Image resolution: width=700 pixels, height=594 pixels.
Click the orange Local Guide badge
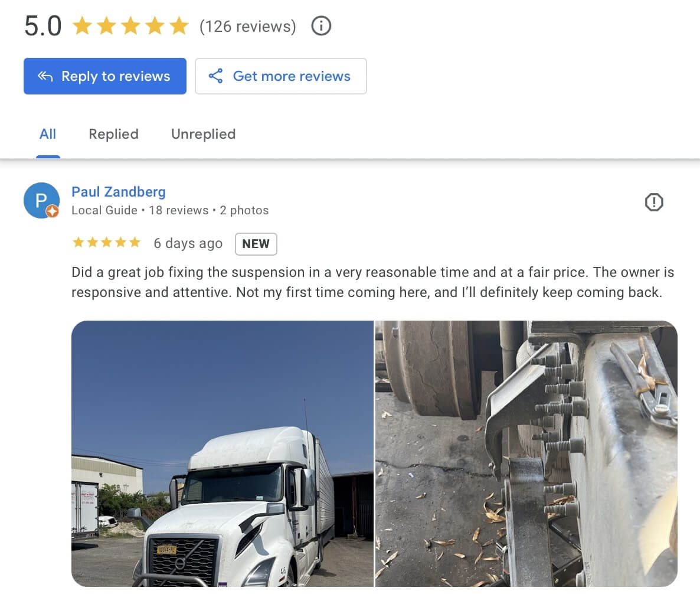tap(53, 211)
